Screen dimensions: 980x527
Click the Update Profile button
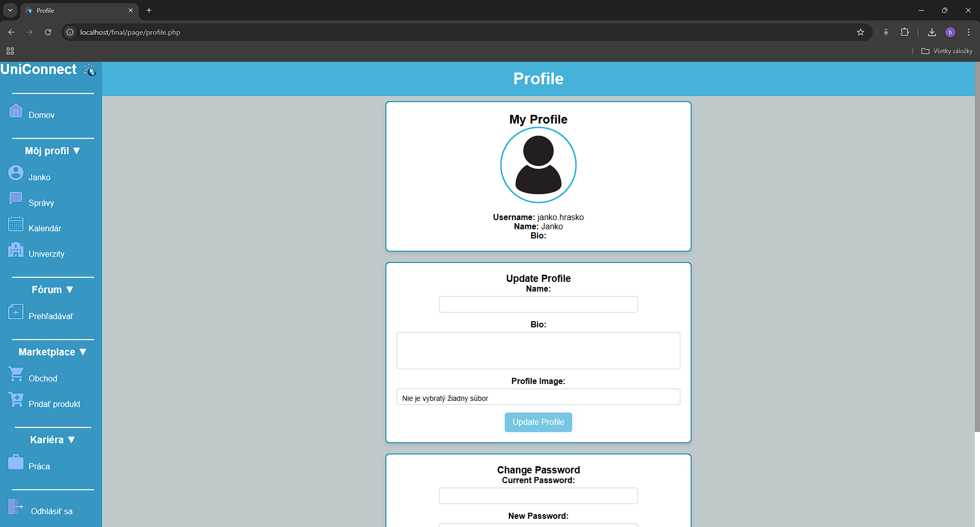coord(538,422)
